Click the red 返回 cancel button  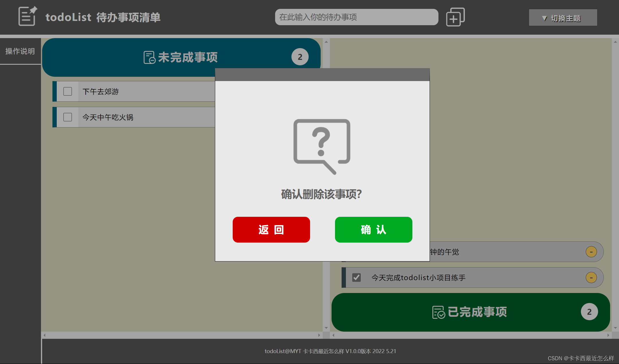(271, 230)
